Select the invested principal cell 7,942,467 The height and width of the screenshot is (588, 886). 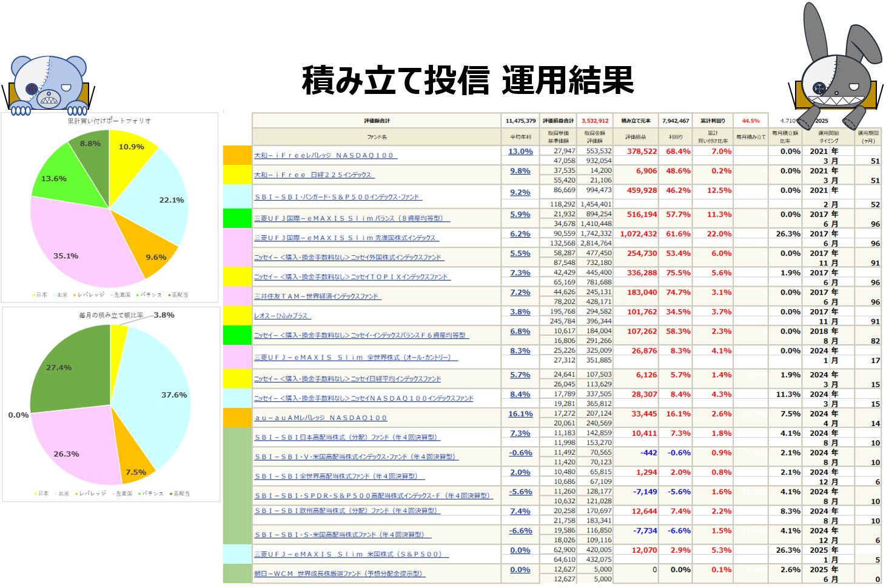(x=676, y=121)
